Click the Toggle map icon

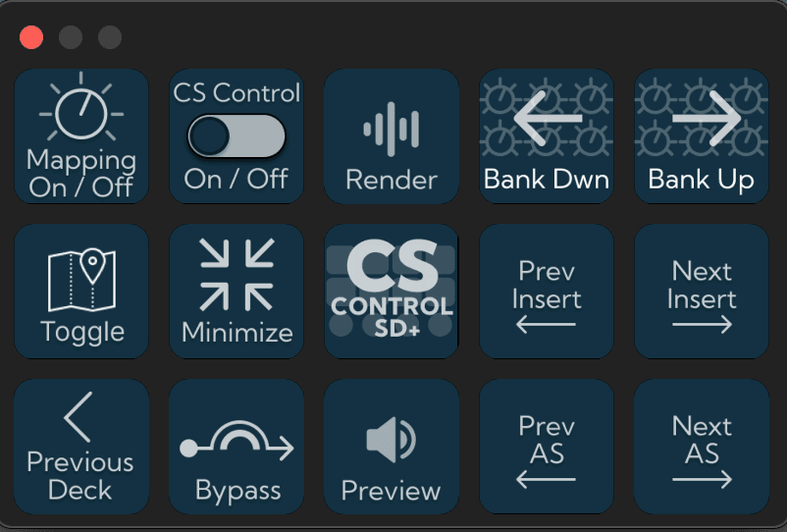[81, 280]
